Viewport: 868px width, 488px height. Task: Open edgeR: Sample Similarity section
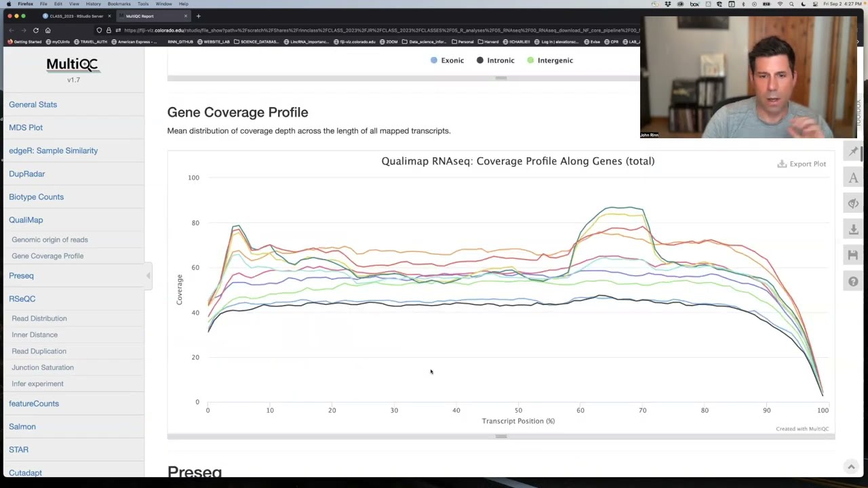point(53,150)
